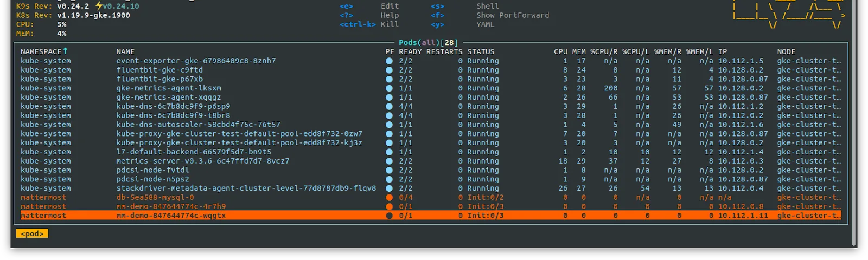Select pod kube-dns-autoscaler-58cbd4f75c-76t57 by name

(198, 125)
